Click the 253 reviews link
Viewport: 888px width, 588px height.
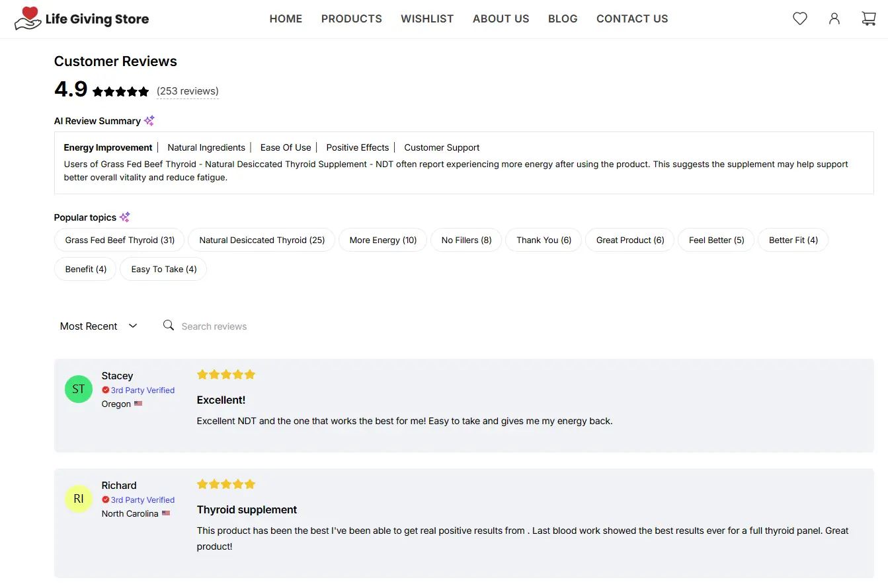coord(188,91)
